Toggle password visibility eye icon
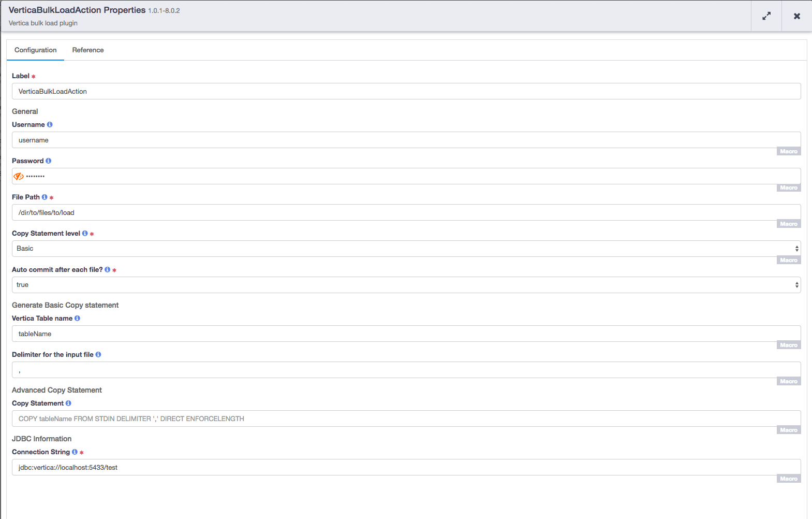Image resolution: width=812 pixels, height=519 pixels. pos(19,176)
